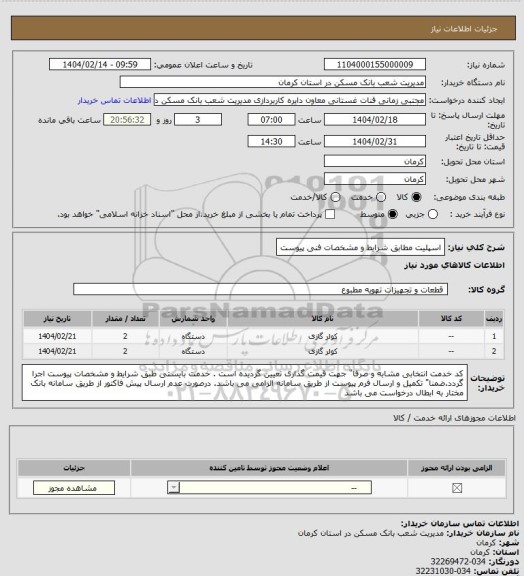Click the delivery province field کرمان
The image size is (524, 576).
tap(375, 161)
